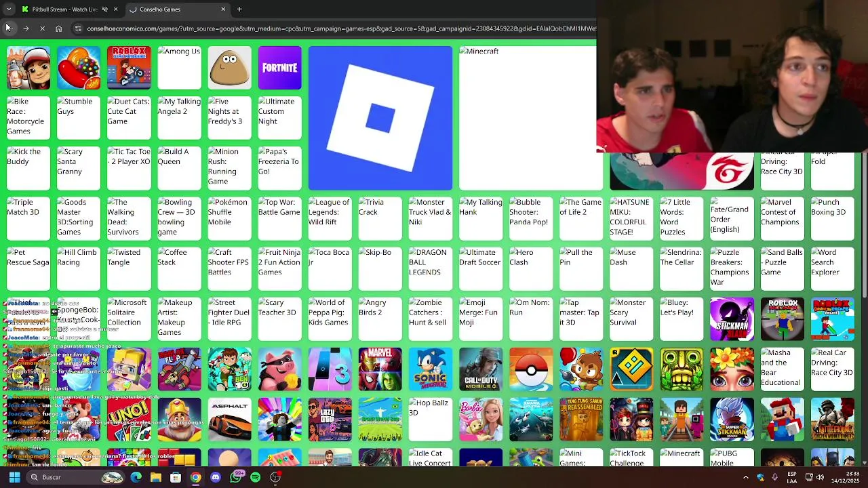The height and width of the screenshot is (488, 868).
Task: Open the volume control in system tray
Action: [821, 477]
